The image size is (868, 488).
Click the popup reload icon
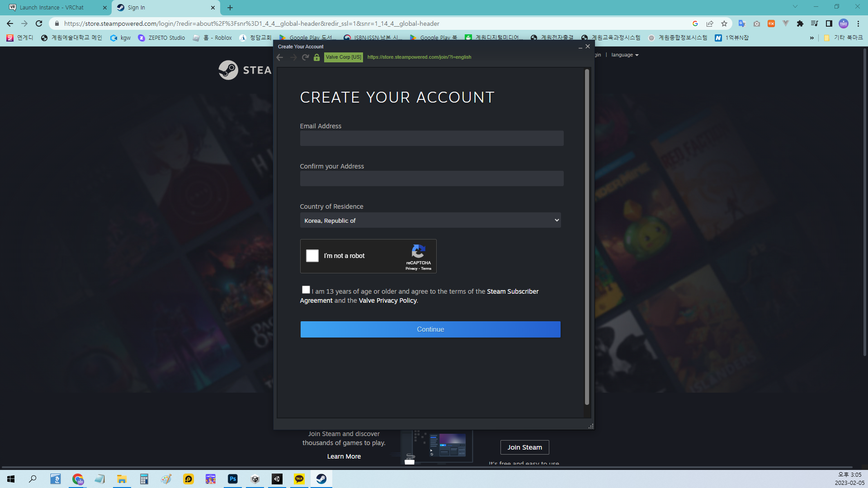[306, 57]
